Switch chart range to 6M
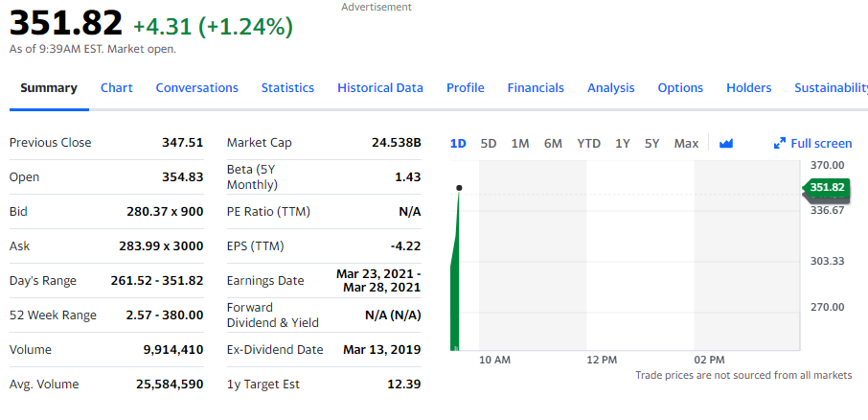The height and width of the screenshot is (420, 868). 553,144
